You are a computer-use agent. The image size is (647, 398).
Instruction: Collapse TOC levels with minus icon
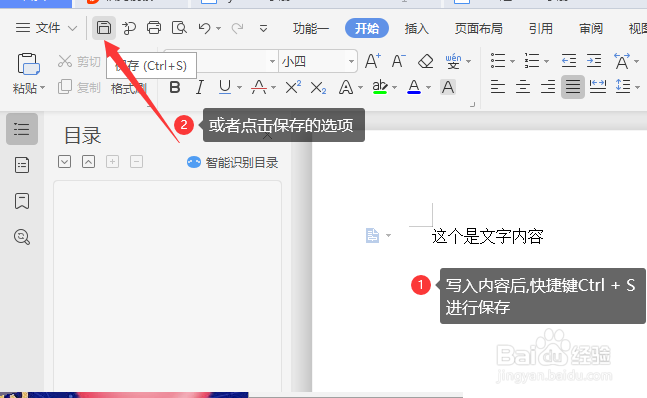click(x=136, y=161)
